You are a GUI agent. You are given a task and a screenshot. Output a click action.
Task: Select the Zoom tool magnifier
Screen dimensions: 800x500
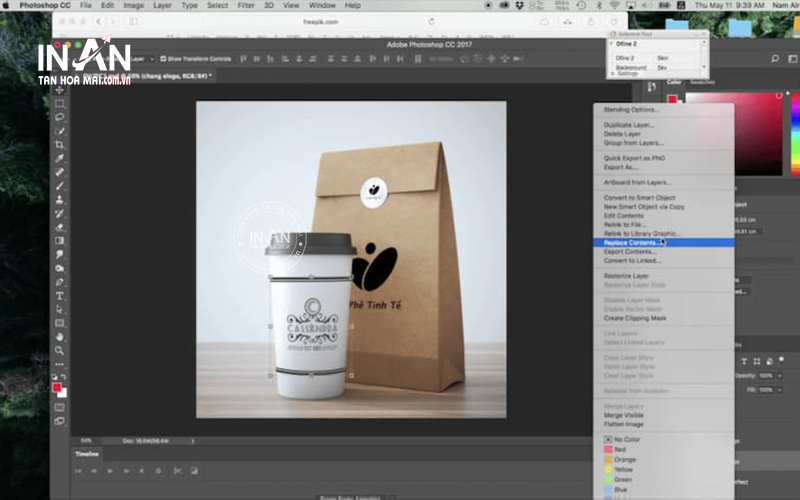point(60,351)
